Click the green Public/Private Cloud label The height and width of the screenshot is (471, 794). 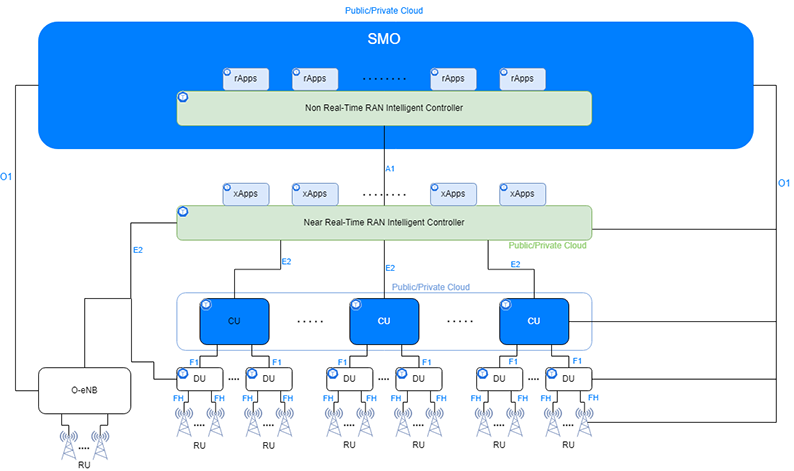(547, 246)
